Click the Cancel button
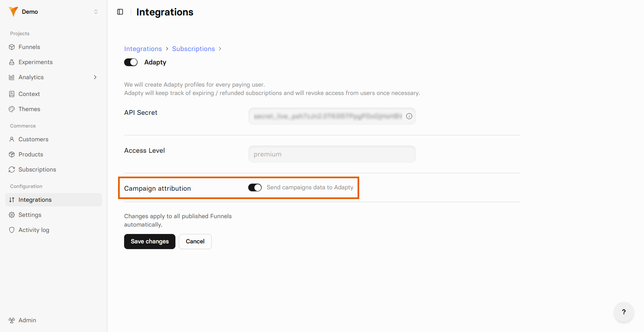 pyautogui.click(x=195, y=241)
